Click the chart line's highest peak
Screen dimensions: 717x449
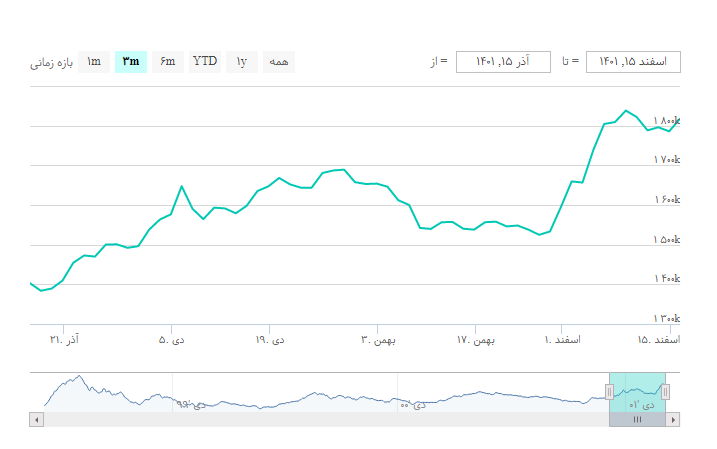626,110
